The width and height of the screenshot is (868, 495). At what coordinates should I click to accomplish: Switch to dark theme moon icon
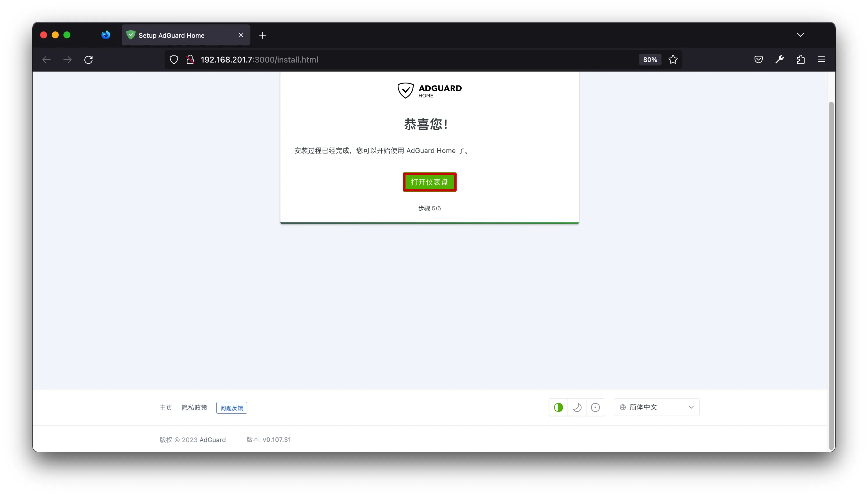point(577,407)
